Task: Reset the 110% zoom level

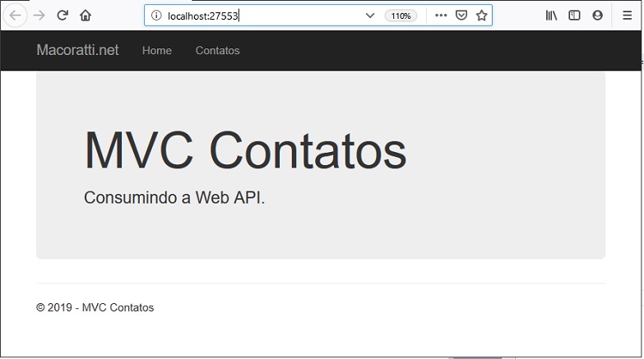Action: [x=401, y=16]
